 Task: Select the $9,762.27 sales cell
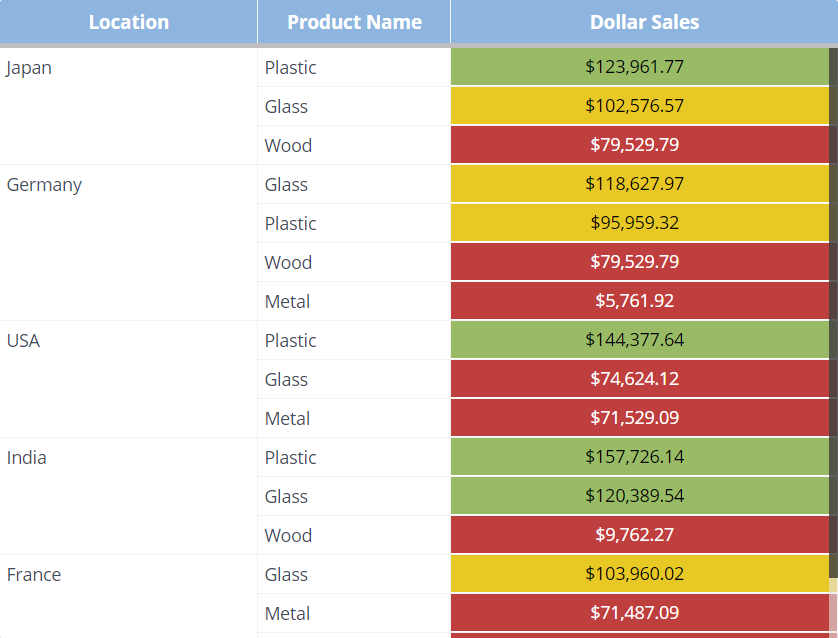pos(640,535)
